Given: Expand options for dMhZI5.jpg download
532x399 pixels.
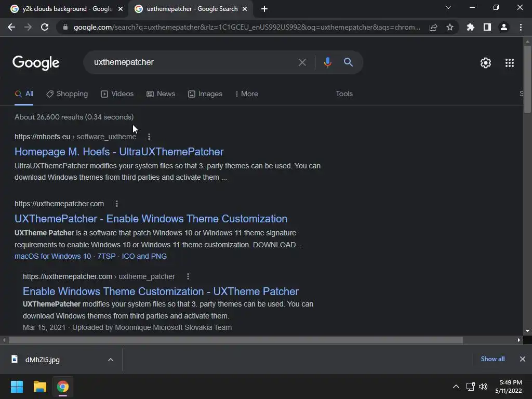Looking at the screenshot, I should pos(111,360).
